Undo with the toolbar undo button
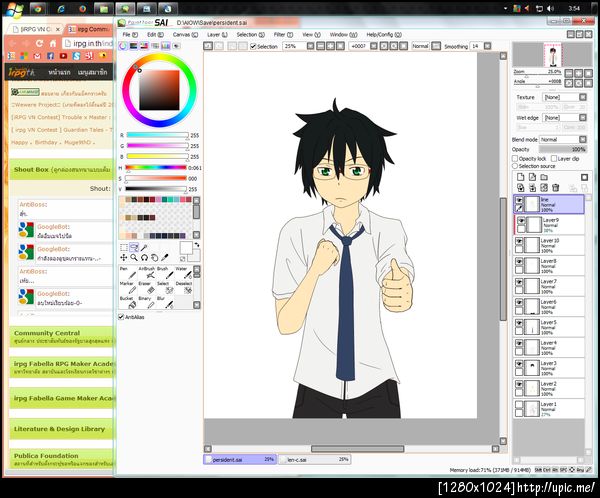 point(208,46)
